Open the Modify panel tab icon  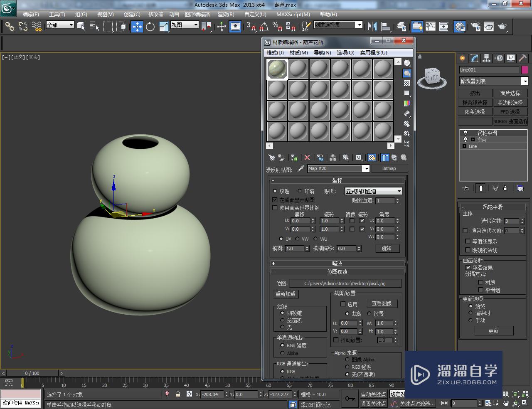click(474, 58)
